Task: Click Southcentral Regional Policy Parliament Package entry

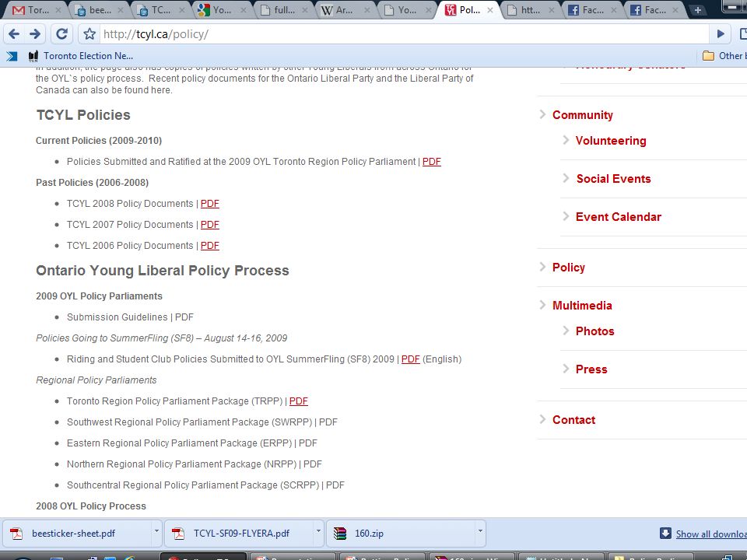Action: click(x=205, y=485)
